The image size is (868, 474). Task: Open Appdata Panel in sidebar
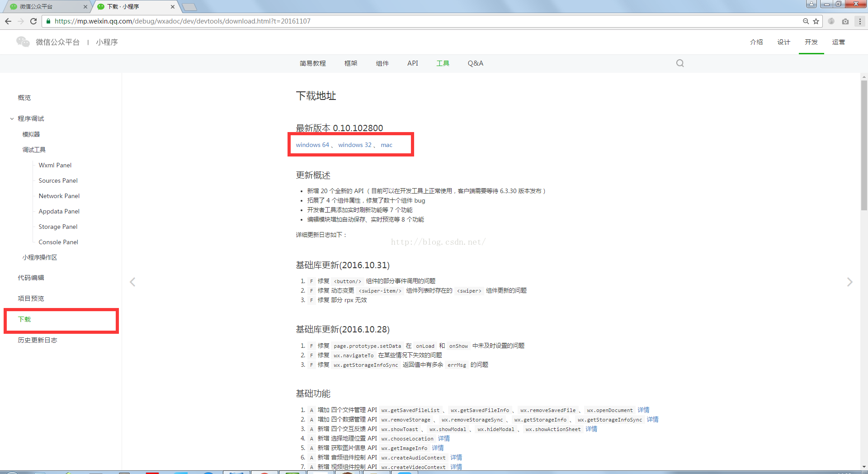click(x=59, y=211)
